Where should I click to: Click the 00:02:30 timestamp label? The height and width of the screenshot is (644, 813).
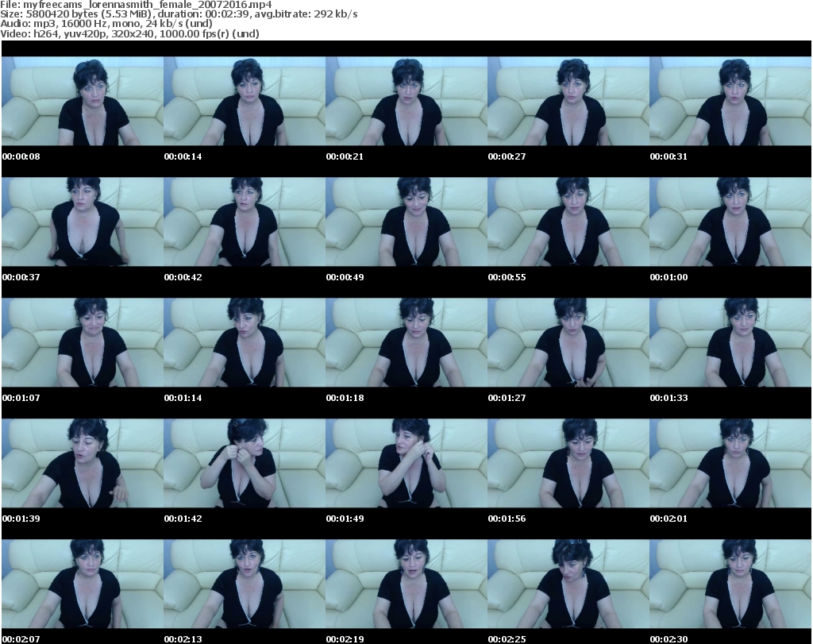(x=669, y=639)
